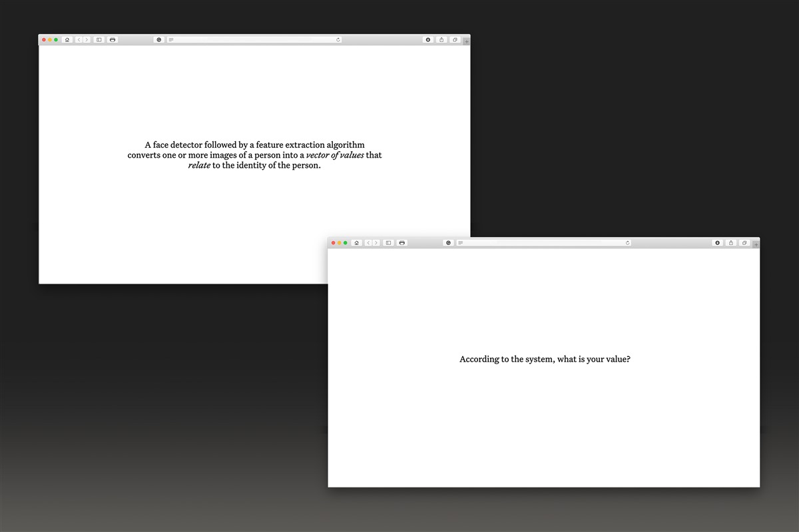Click print icon in top-left browser window
Image resolution: width=799 pixels, height=532 pixels.
coord(113,40)
